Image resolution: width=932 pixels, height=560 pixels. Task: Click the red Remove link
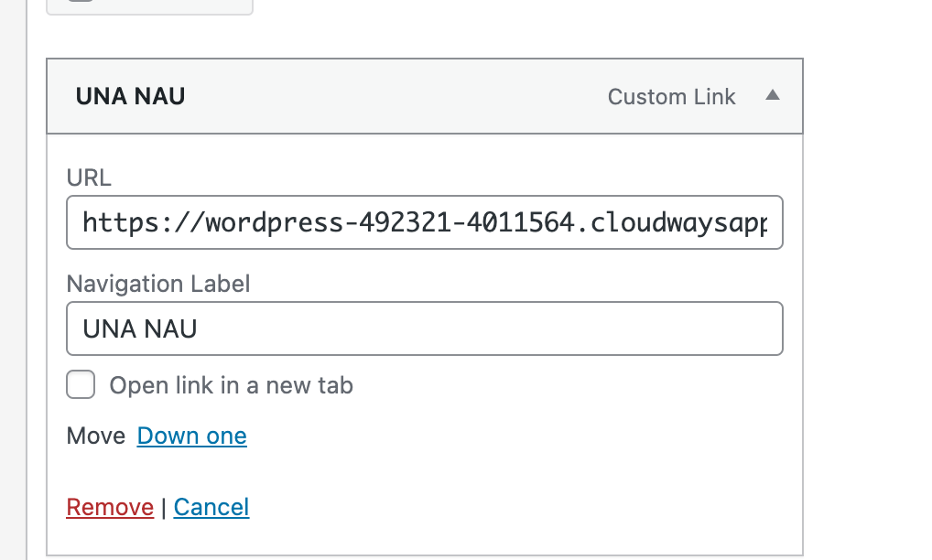(110, 507)
